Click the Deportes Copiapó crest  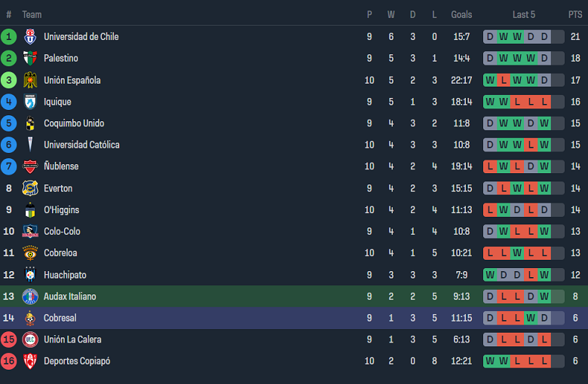pos(30,361)
